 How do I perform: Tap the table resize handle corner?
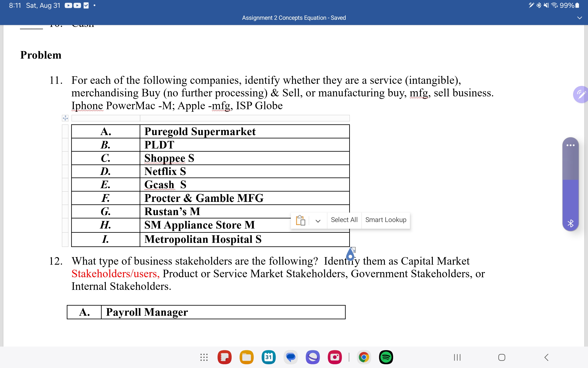(x=353, y=250)
